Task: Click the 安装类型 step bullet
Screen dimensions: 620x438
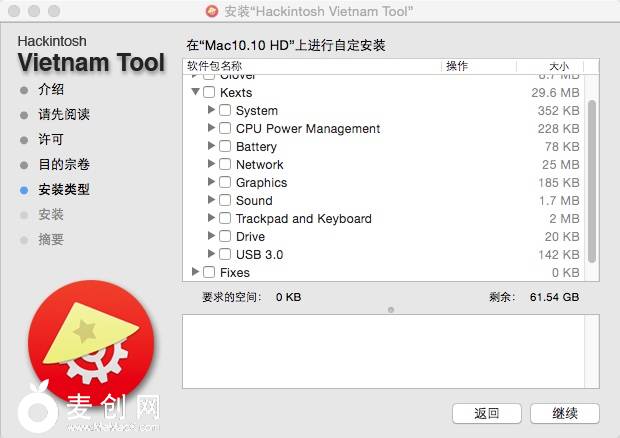Action: point(24,189)
